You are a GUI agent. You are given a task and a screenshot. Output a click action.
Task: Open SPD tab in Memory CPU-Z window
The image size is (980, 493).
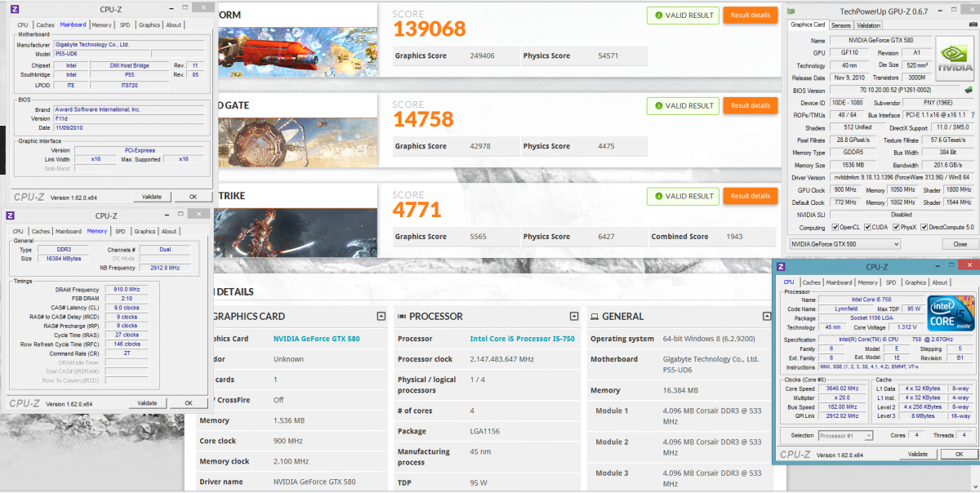tap(120, 232)
